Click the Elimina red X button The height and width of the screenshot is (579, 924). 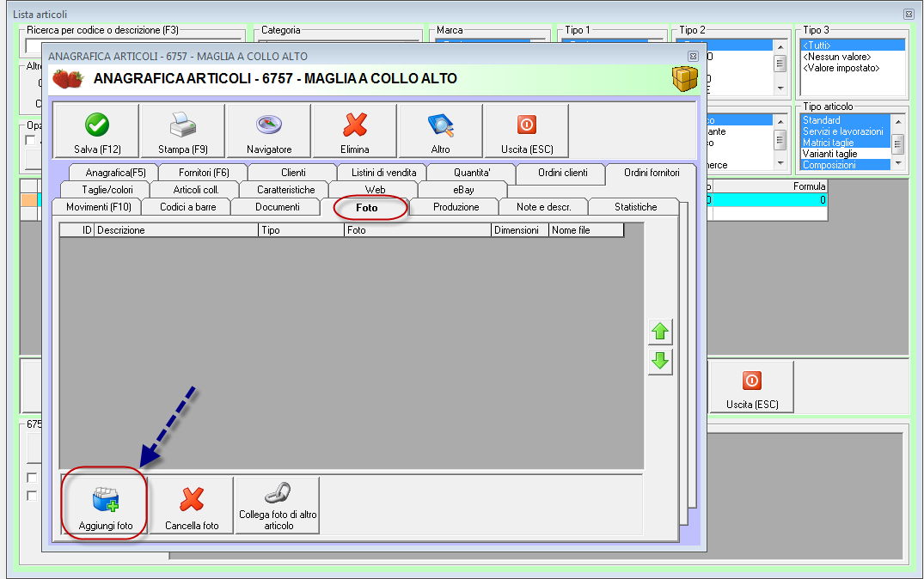click(x=355, y=131)
